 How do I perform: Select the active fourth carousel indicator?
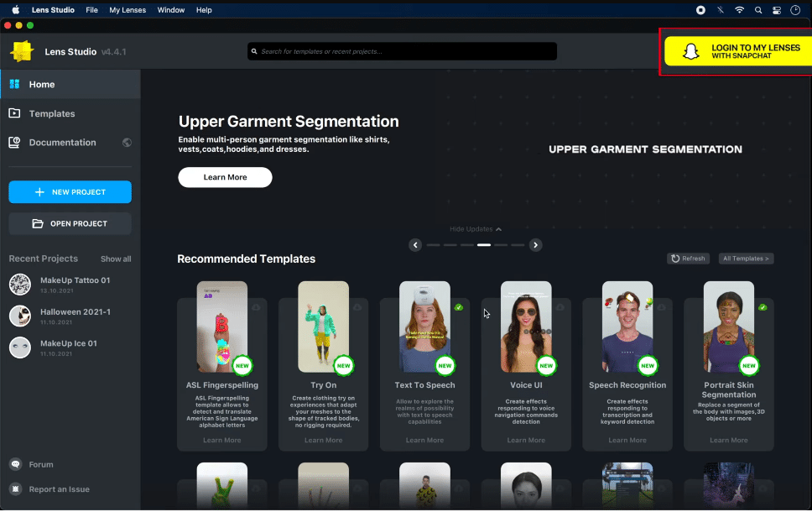(x=484, y=245)
